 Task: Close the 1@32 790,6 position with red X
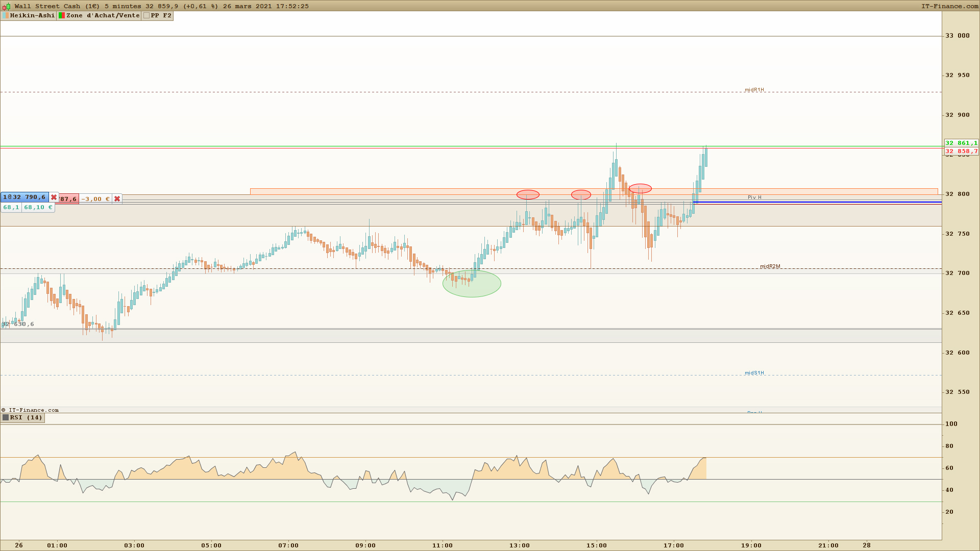54,197
